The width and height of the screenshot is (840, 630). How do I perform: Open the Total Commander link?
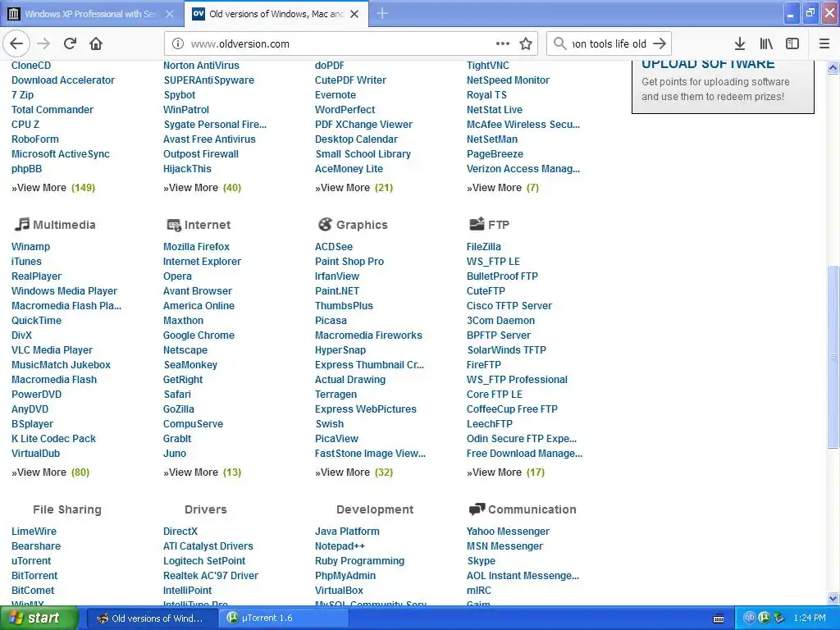[52, 109]
